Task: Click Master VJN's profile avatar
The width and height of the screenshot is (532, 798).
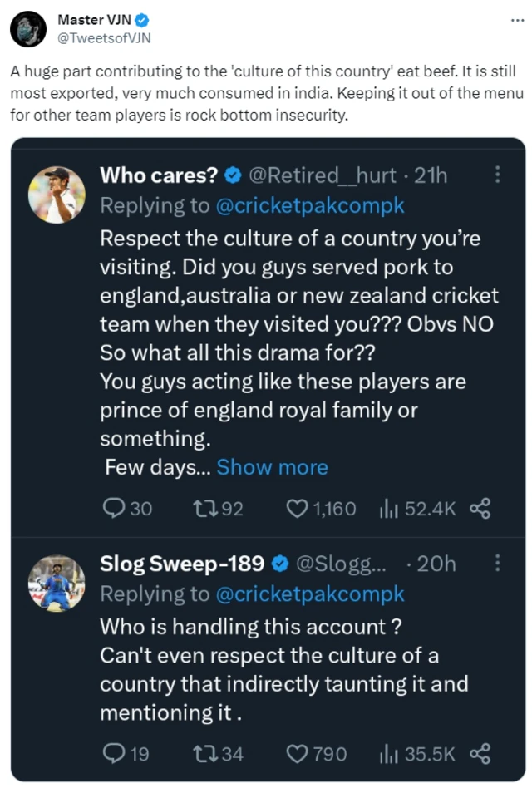Action: [x=27, y=29]
